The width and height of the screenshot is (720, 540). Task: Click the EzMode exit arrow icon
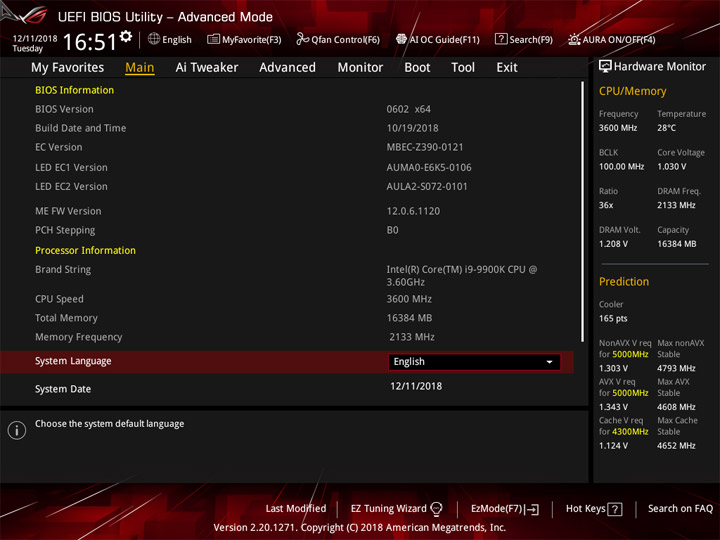click(532, 509)
